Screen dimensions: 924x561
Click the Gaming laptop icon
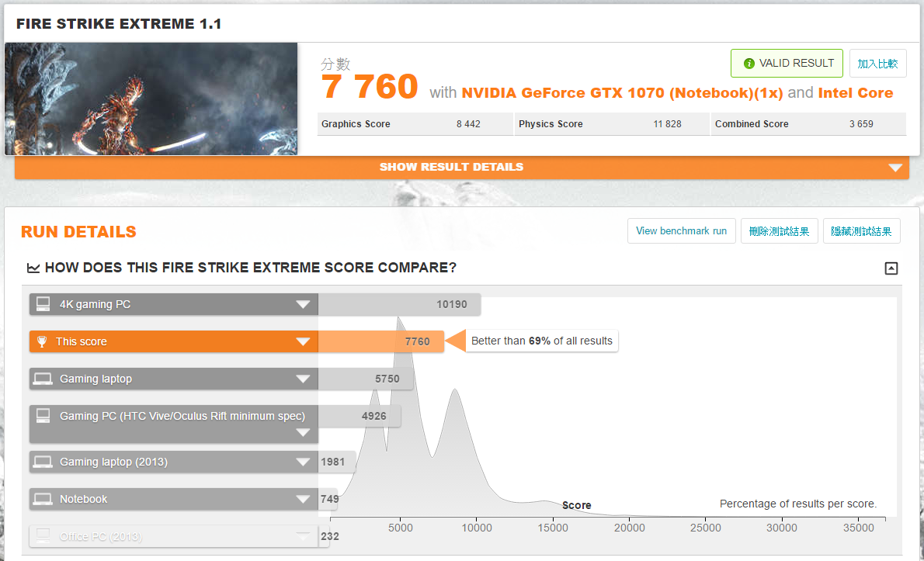43,379
